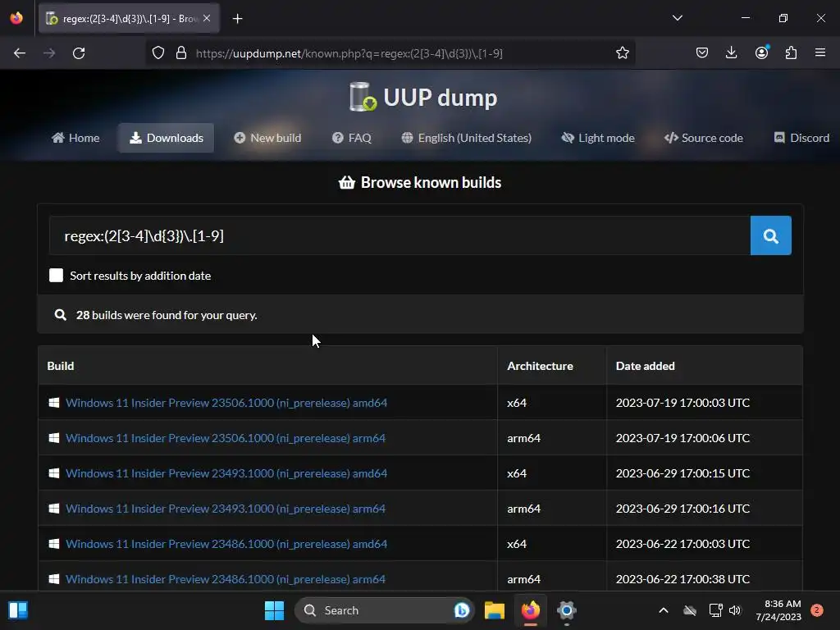The height and width of the screenshot is (630, 840).
Task: Open Settings gear from the taskbar
Action: (566, 610)
